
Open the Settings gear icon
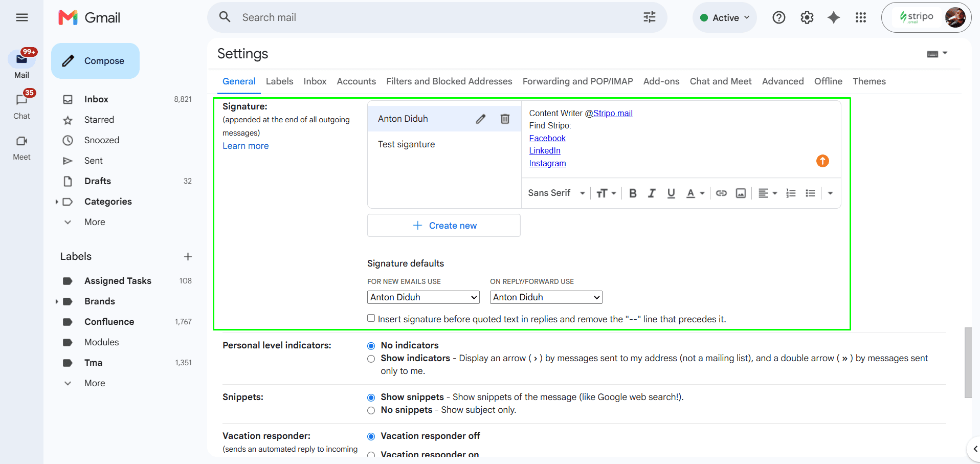(x=807, y=17)
